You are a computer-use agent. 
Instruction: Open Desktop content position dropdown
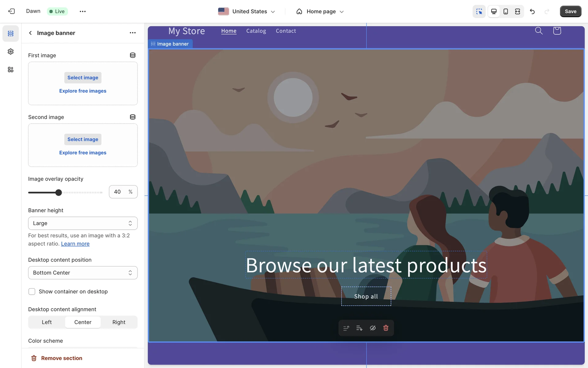83,273
